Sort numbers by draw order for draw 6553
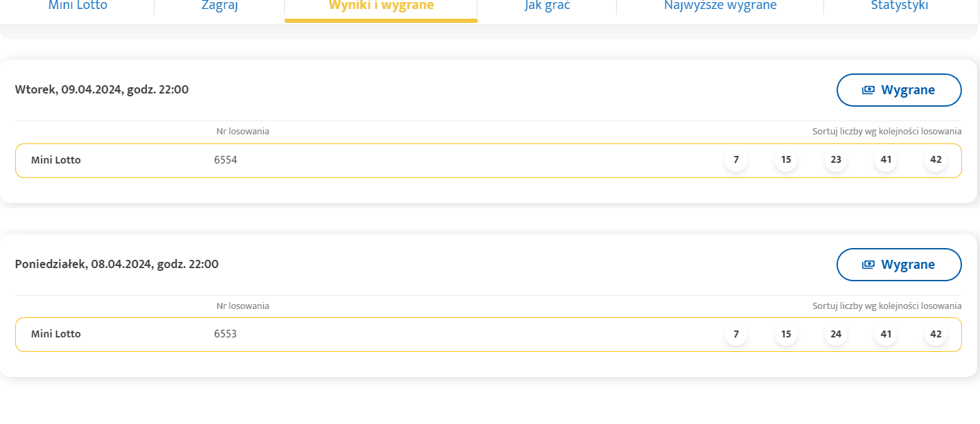This screenshot has width=980, height=424. tap(886, 306)
